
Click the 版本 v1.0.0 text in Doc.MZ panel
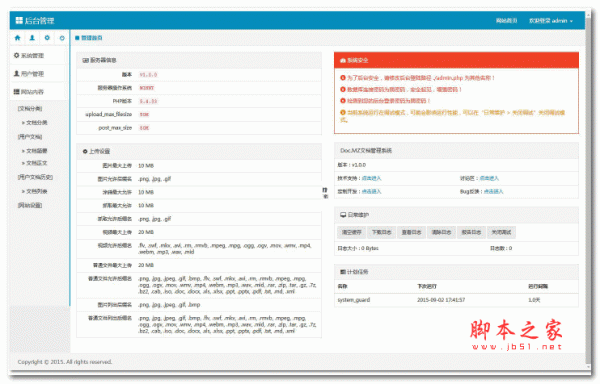(352, 165)
